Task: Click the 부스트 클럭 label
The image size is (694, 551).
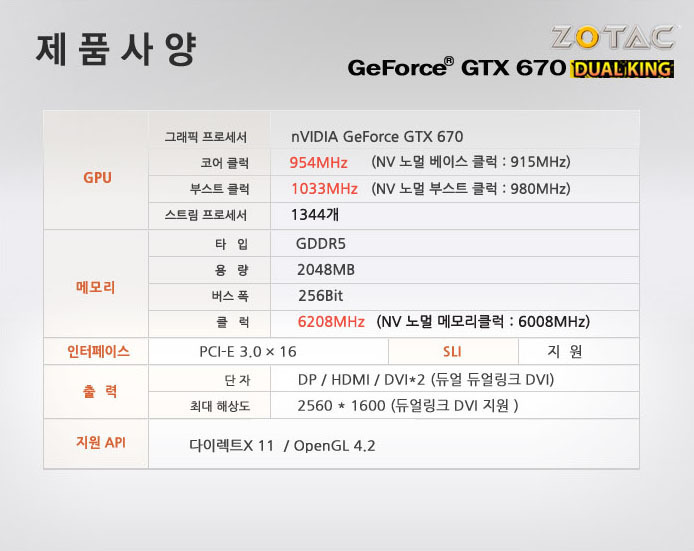Action: [x=220, y=189]
